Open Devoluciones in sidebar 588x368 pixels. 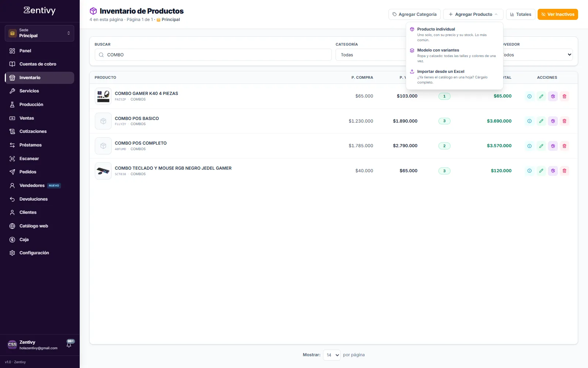pos(40,199)
